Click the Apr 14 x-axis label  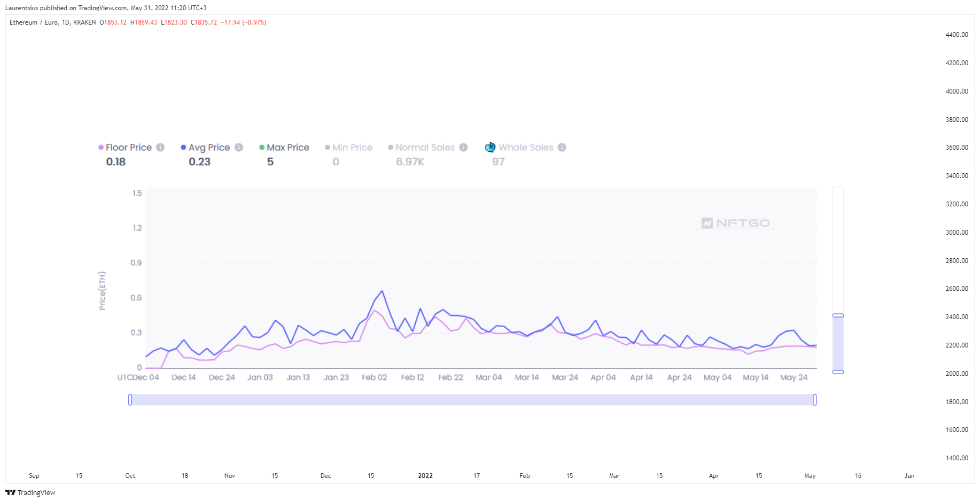641,377
